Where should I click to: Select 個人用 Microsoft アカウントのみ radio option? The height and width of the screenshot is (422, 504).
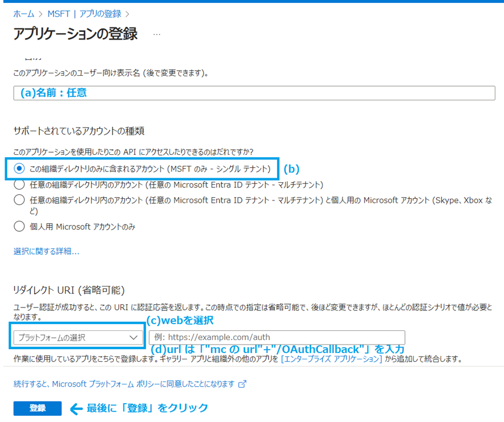coord(19,226)
